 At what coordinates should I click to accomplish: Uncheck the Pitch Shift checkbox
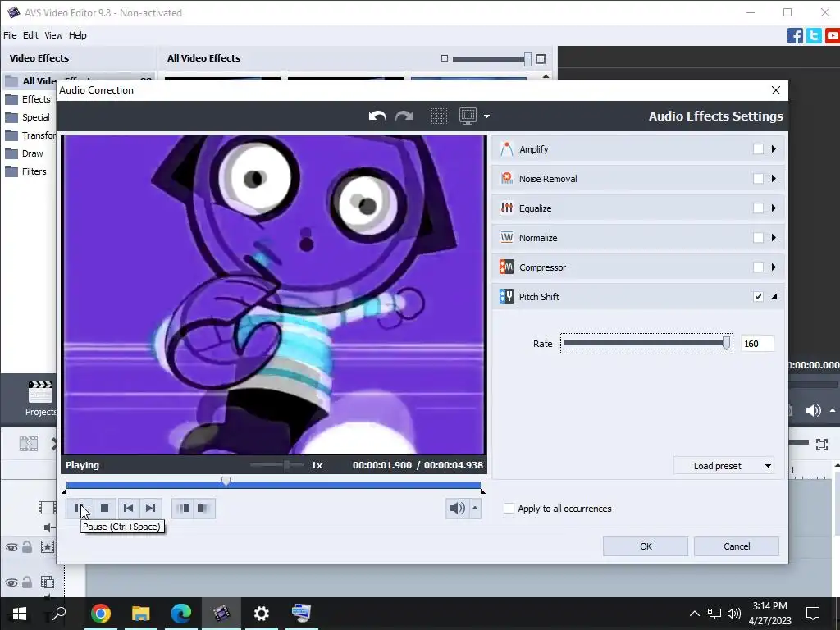(758, 296)
